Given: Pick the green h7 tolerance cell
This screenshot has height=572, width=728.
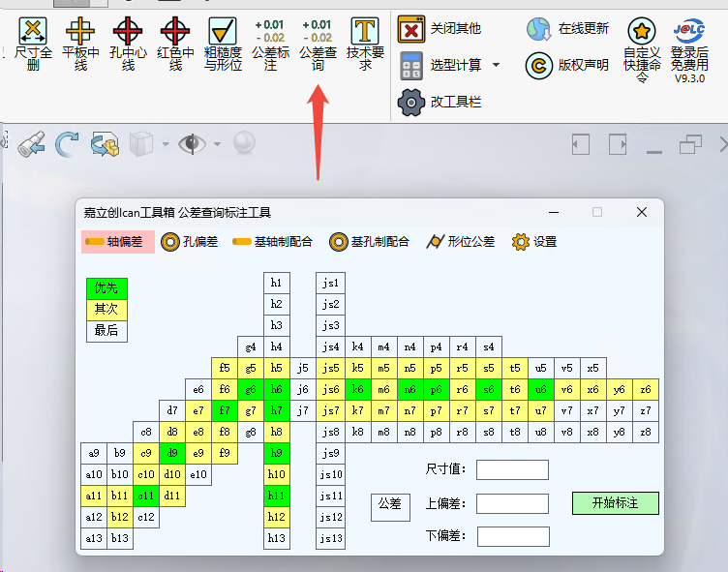Looking at the screenshot, I should tap(277, 410).
